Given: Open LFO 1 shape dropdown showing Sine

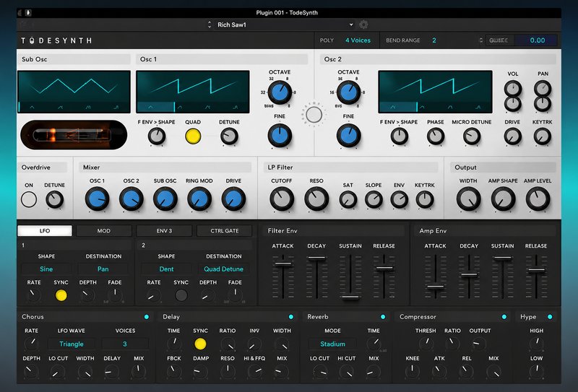Looking at the screenshot, I should (x=46, y=269).
